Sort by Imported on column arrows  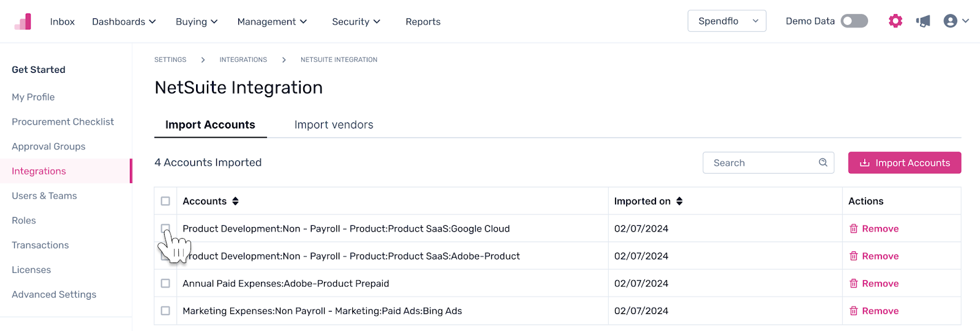click(679, 201)
